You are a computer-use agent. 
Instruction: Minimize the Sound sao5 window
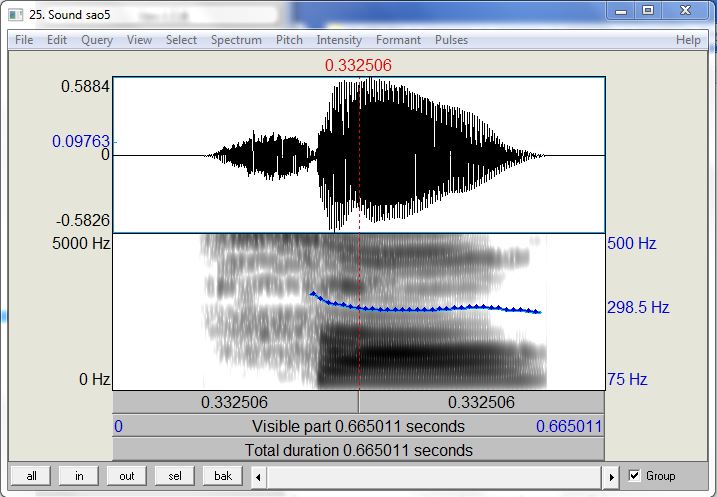[621, 11]
